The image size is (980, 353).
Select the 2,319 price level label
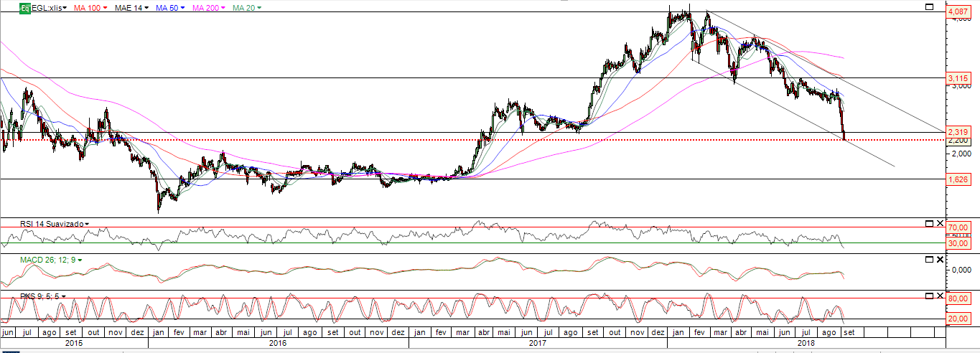pos(958,132)
